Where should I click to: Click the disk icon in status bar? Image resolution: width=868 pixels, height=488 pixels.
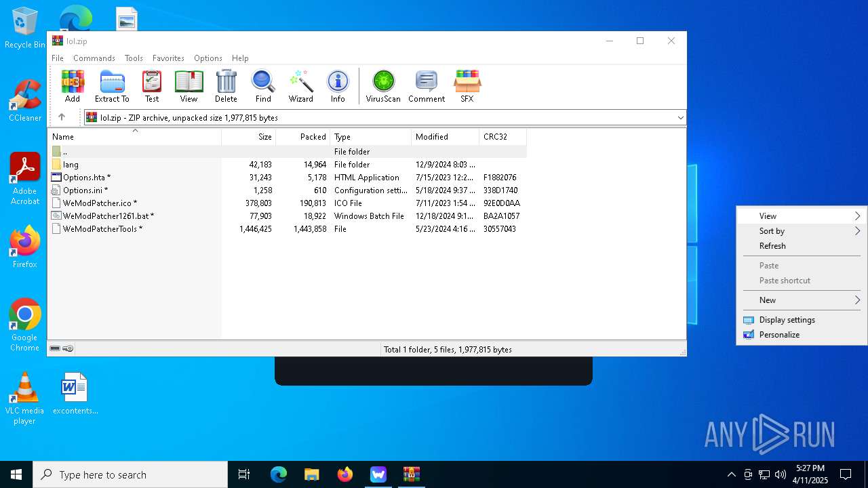[55, 348]
